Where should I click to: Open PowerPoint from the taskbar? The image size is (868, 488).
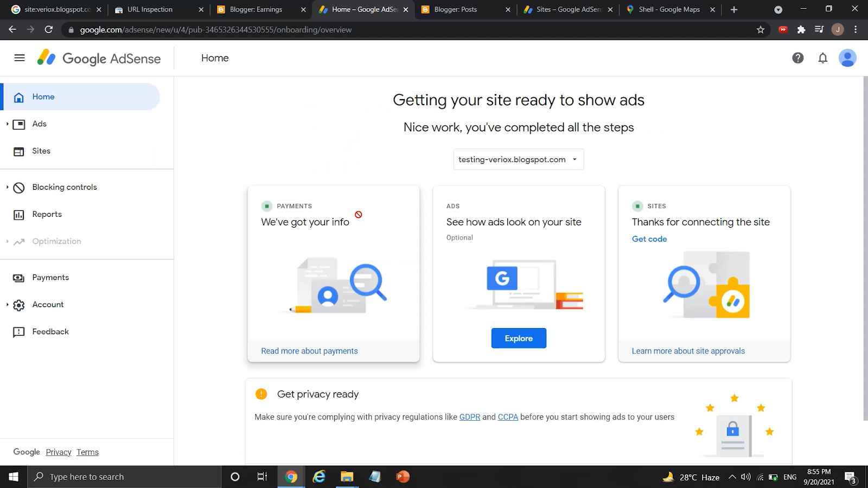pyautogui.click(x=403, y=477)
